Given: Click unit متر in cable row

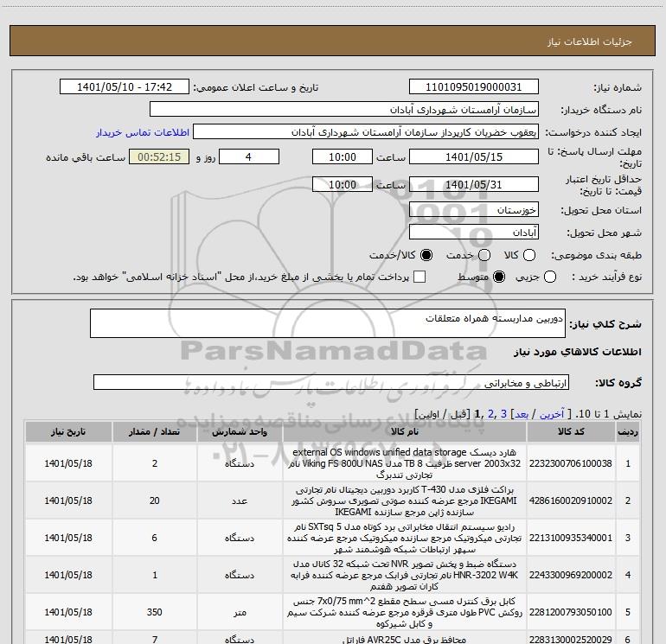Looking at the screenshot, I should (240, 612).
